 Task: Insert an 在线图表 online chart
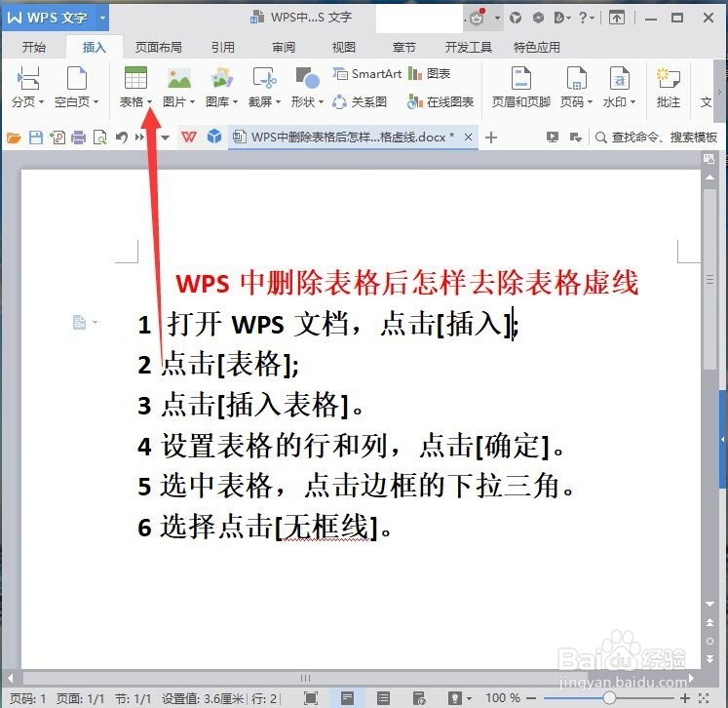[x=441, y=101]
